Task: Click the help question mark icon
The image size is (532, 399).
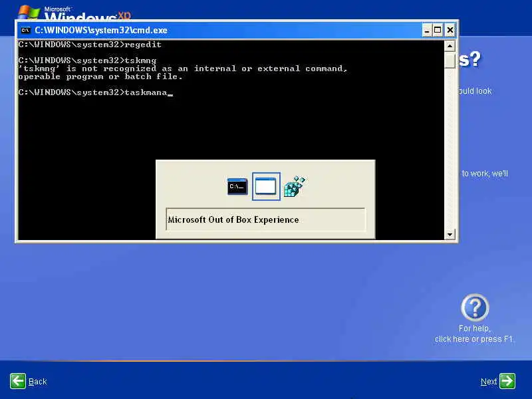Action: point(475,307)
